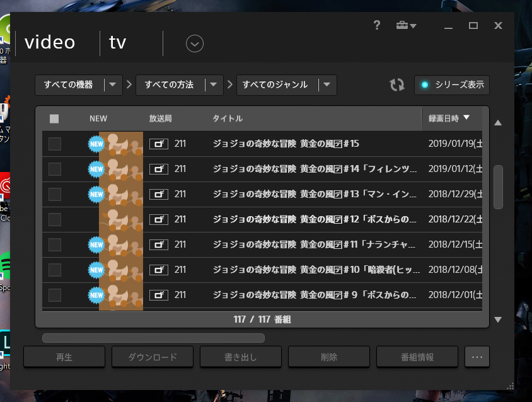Click the タイトル column header
Image resolution: width=532 pixels, height=402 pixels.
pyautogui.click(x=228, y=118)
